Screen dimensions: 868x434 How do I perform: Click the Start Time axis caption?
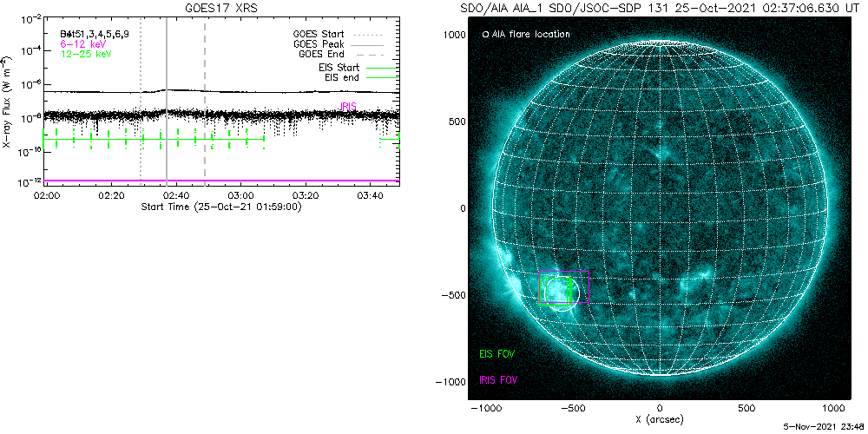[x=221, y=207]
